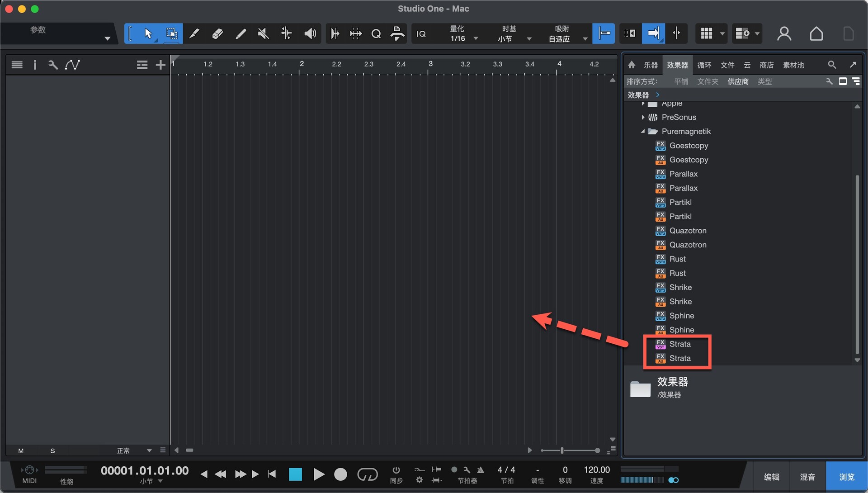Search the browser with magnifier icon
This screenshot has width=868, height=493.
[x=832, y=65]
